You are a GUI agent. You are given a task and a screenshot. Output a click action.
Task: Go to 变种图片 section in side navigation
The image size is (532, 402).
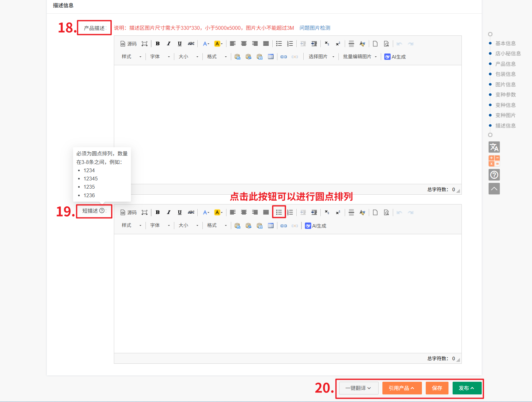point(505,115)
